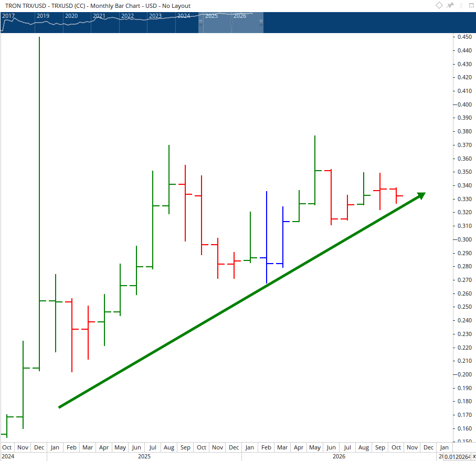Select the red October 2026 price bar

coord(396,195)
